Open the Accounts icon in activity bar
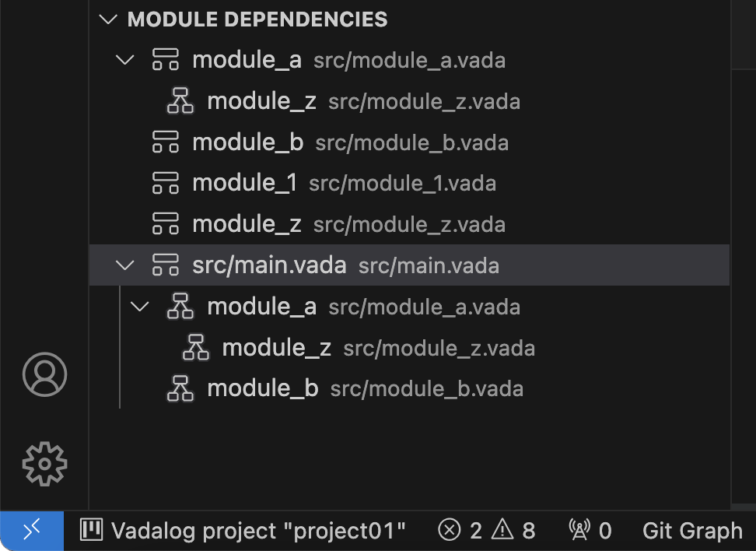The width and height of the screenshot is (756, 551). click(44, 374)
